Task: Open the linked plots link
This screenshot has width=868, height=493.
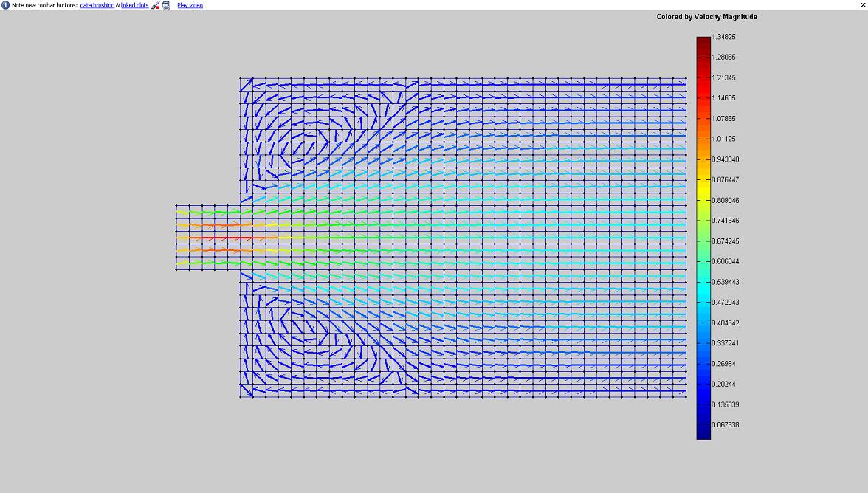Action: [x=134, y=5]
